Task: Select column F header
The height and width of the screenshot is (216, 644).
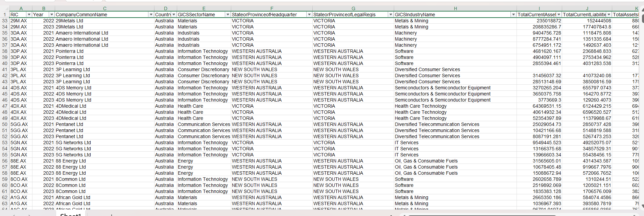Action: tap(272, 8)
